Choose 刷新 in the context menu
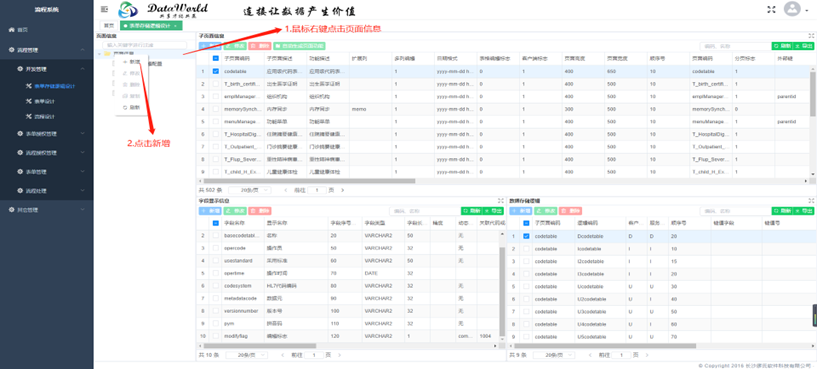This screenshot has width=817, height=369. click(x=132, y=107)
